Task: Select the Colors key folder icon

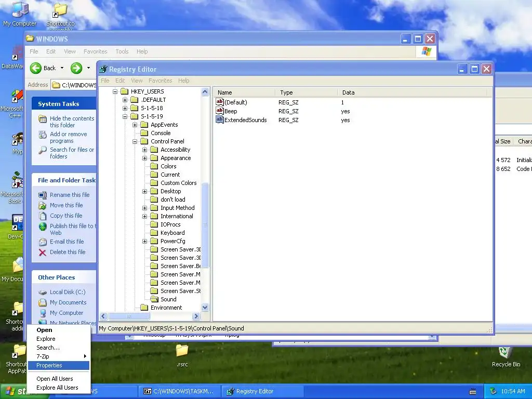Action: (x=154, y=166)
